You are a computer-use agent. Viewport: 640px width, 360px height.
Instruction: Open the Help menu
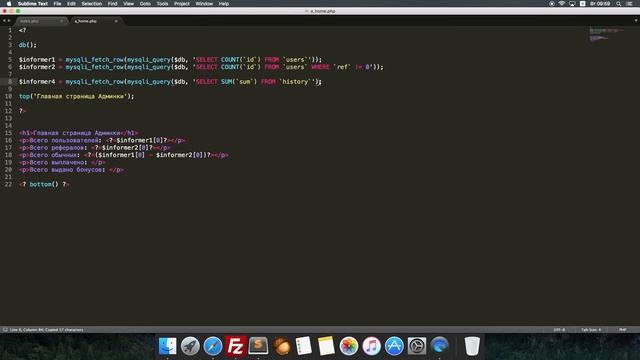coord(224,4)
